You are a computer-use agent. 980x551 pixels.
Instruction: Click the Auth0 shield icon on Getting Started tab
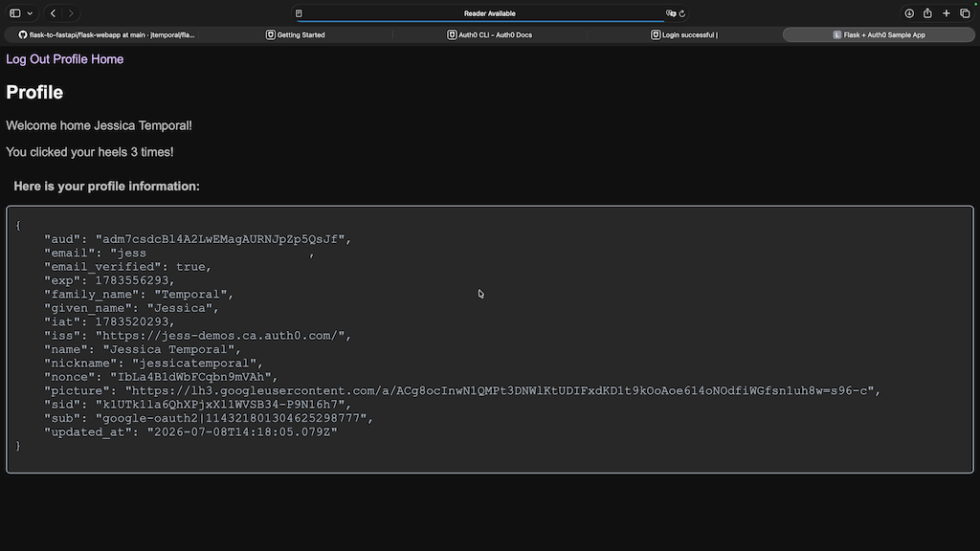pyautogui.click(x=271, y=35)
